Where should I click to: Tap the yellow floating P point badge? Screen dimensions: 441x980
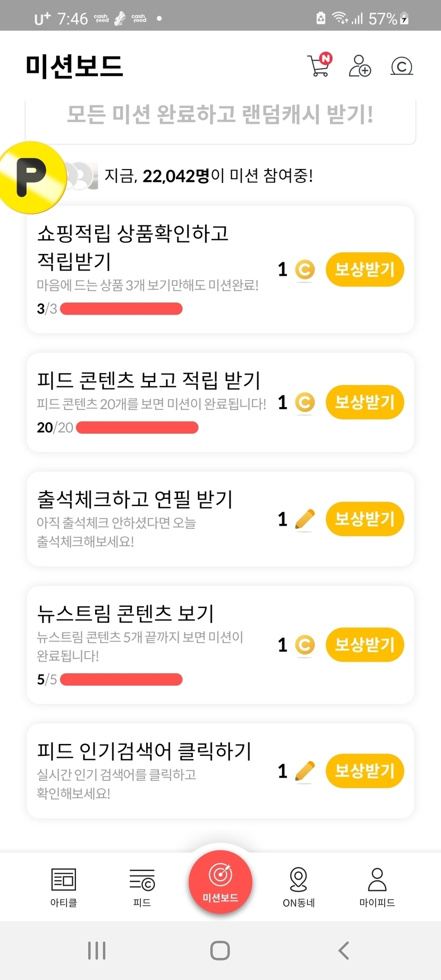[x=32, y=178]
